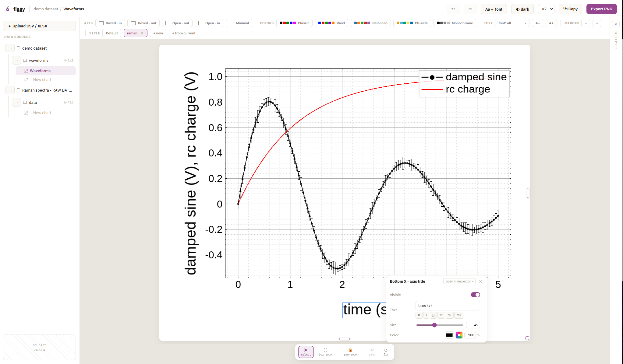Click open in inspector link

pyautogui.click(x=459, y=282)
